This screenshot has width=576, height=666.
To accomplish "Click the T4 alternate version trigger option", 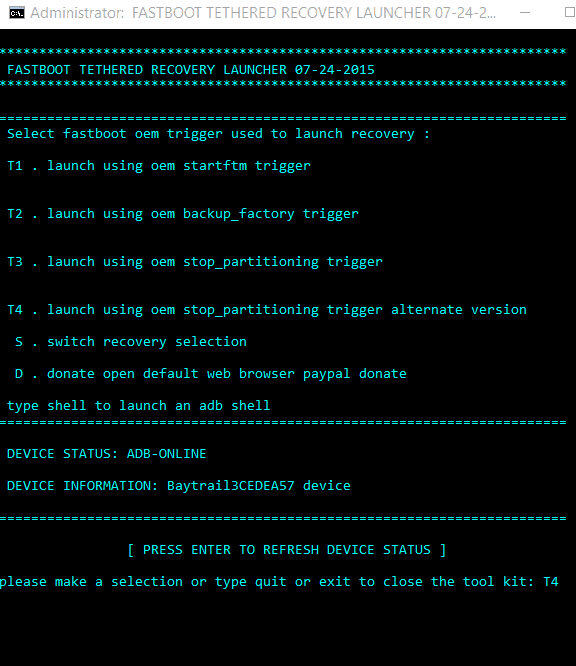I will pyautogui.click(x=267, y=310).
